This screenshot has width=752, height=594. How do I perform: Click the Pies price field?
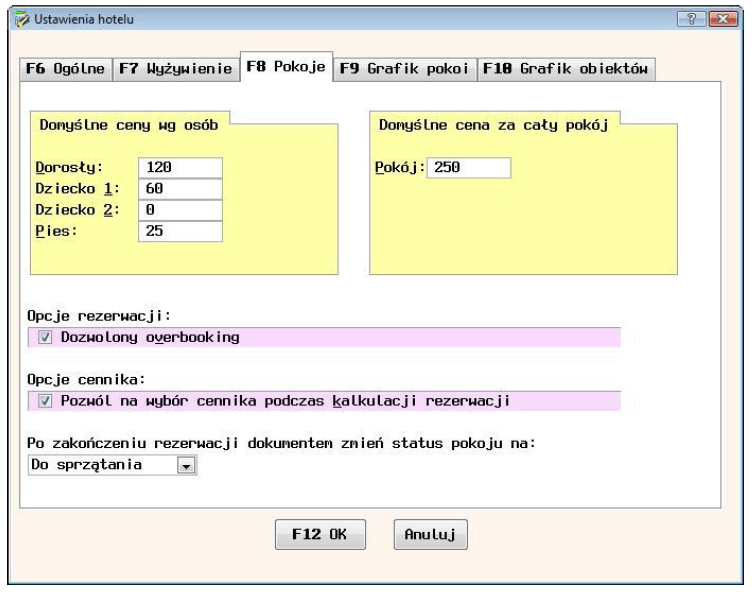(x=180, y=231)
